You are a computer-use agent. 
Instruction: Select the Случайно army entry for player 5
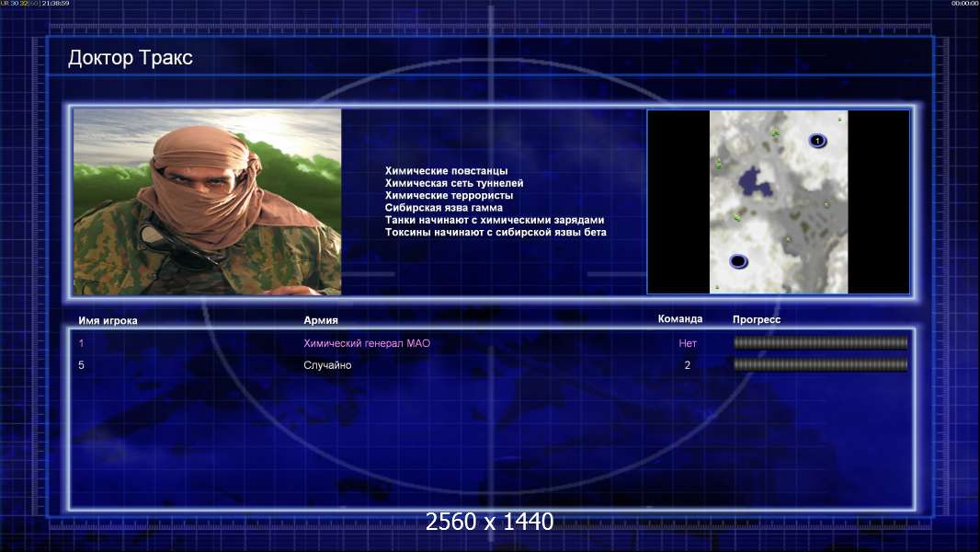[x=327, y=365]
